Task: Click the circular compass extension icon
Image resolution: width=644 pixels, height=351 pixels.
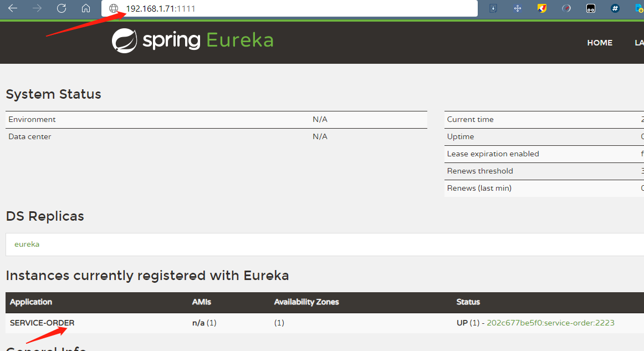Action: [x=566, y=8]
